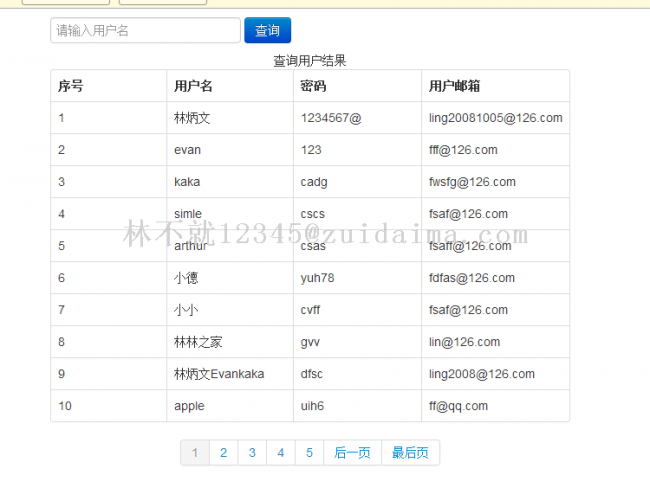Screen dimensions: 650x488
Task: Select current page 1 in pagination
Action: tap(194, 453)
